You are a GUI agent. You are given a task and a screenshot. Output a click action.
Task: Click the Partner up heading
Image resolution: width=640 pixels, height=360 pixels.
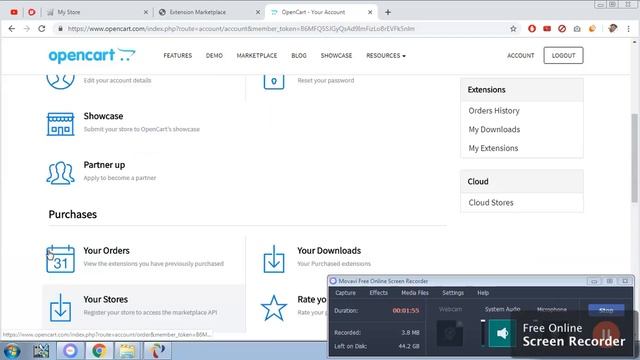tap(104, 165)
